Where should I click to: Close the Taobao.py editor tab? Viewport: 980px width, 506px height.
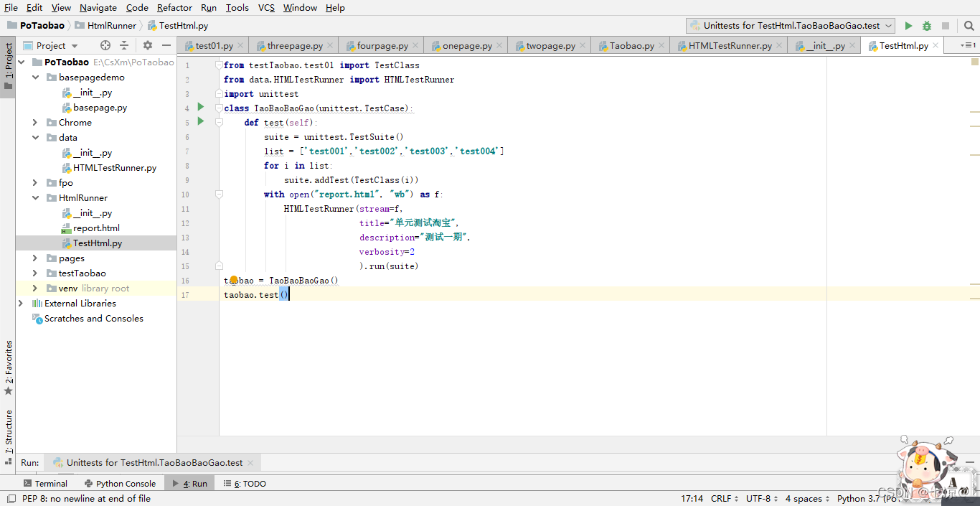pyautogui.click(x=661, y=46)
